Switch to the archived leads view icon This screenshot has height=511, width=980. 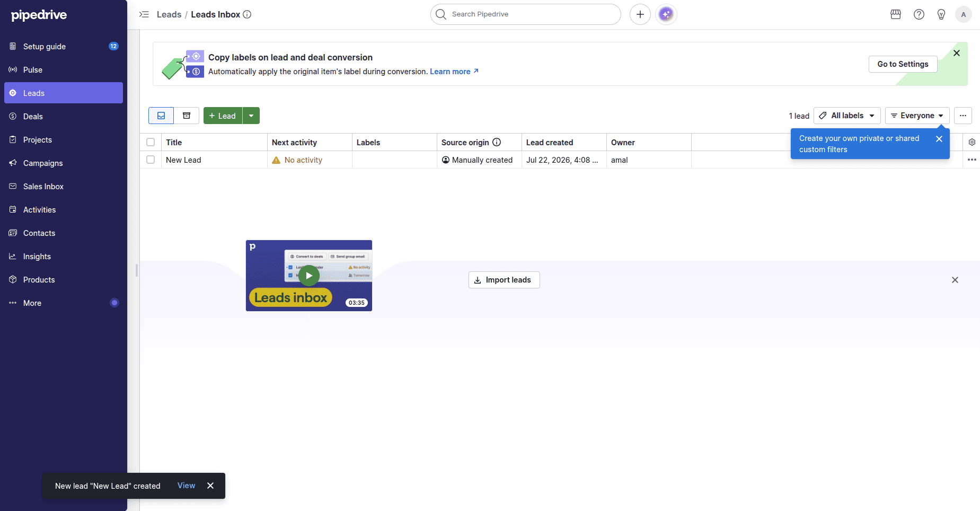pos(187,116)
